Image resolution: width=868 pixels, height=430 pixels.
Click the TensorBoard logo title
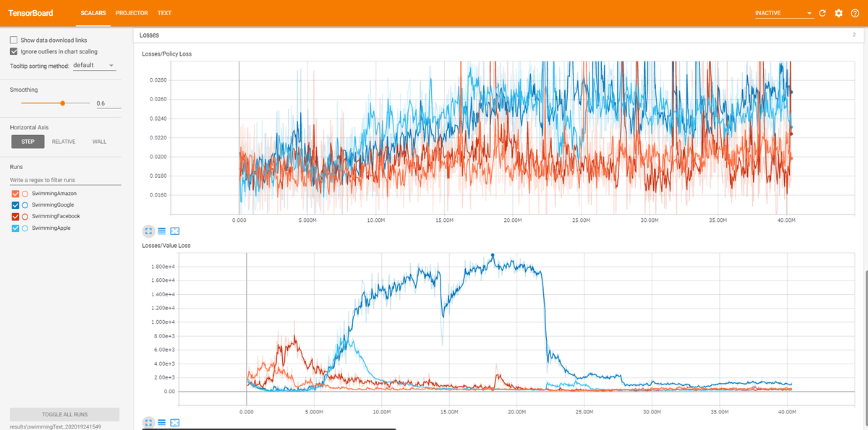pos(32,14)
